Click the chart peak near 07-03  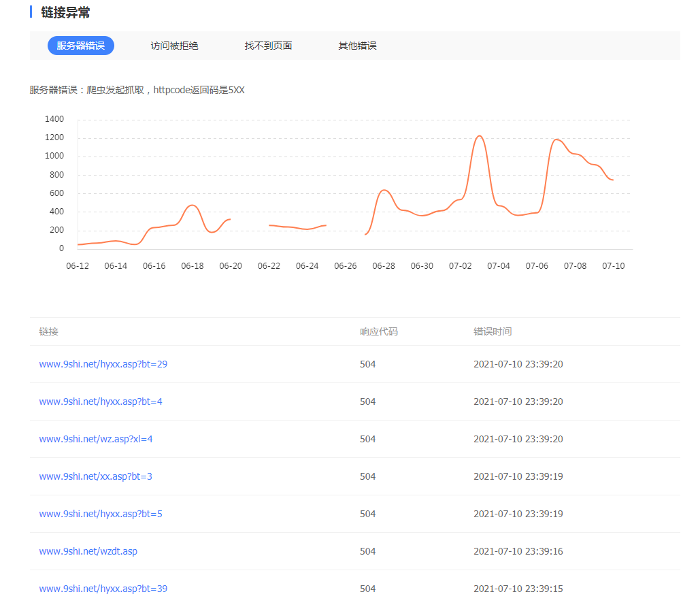click(x=480, y=136)
